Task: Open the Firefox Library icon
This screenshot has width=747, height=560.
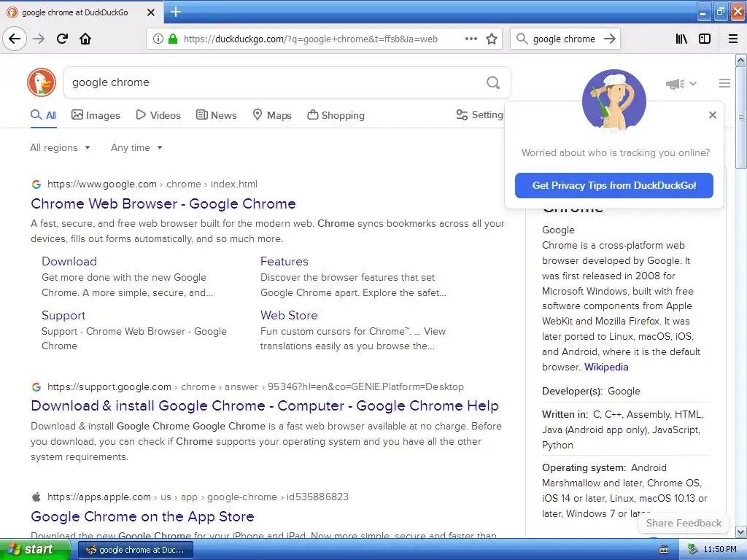Action: [x=681, y=39]
